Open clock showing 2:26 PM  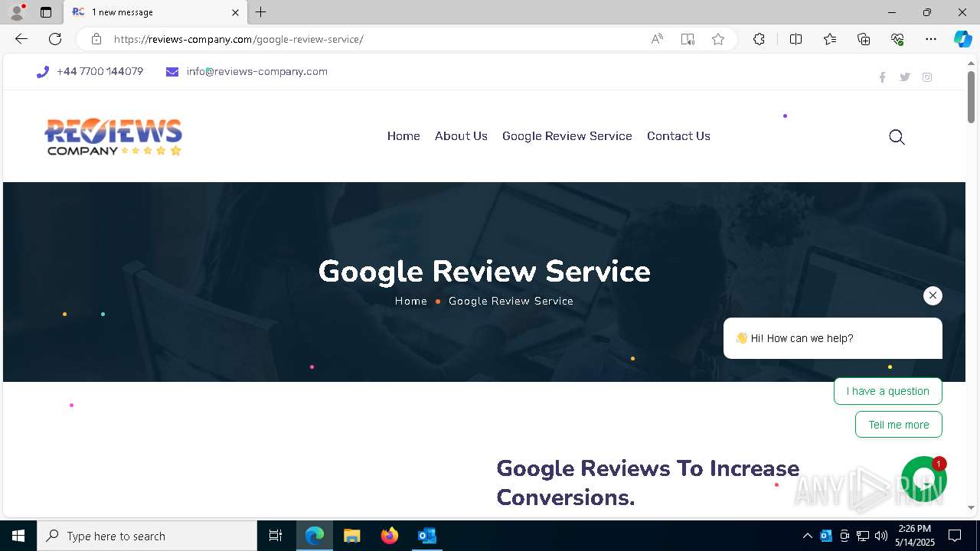point(916,536)
